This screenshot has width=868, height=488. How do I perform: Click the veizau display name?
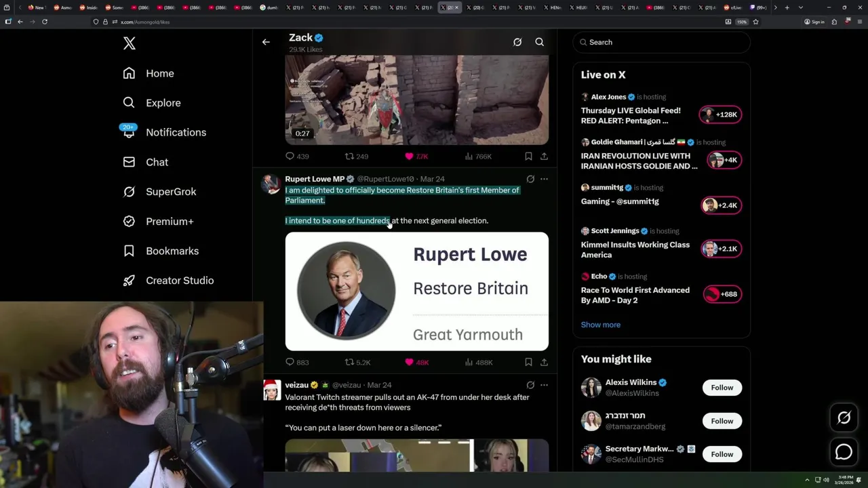[x=297, y=385]
